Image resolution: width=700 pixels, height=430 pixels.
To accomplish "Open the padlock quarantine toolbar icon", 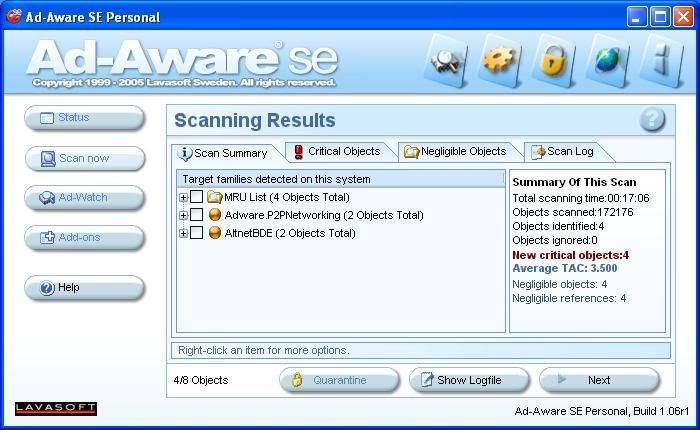I will click(553, 62).
